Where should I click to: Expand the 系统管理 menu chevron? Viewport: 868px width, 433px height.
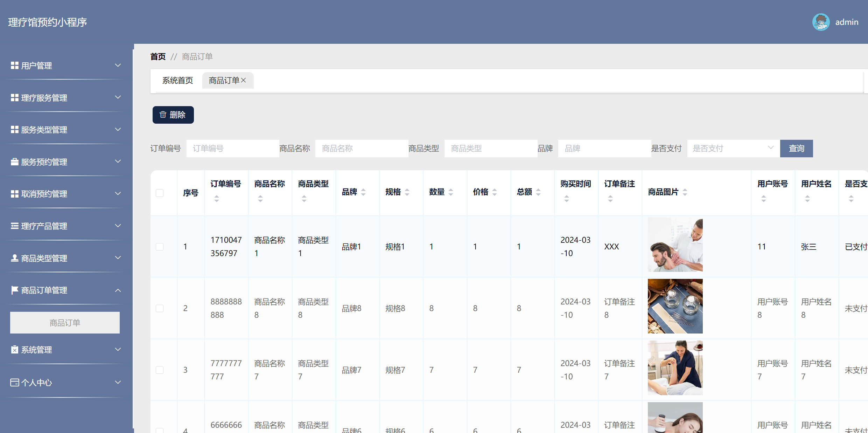click(x=118, y=350)
